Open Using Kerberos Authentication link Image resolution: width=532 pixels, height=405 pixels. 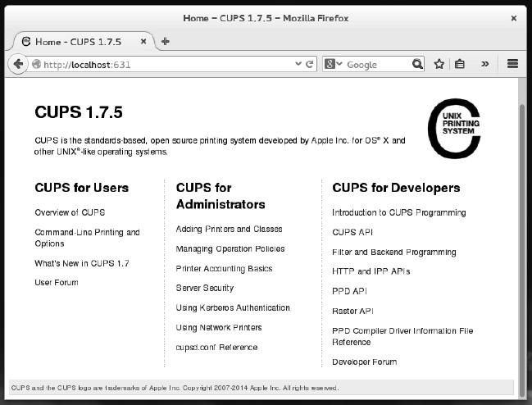(x=233, y=307)
